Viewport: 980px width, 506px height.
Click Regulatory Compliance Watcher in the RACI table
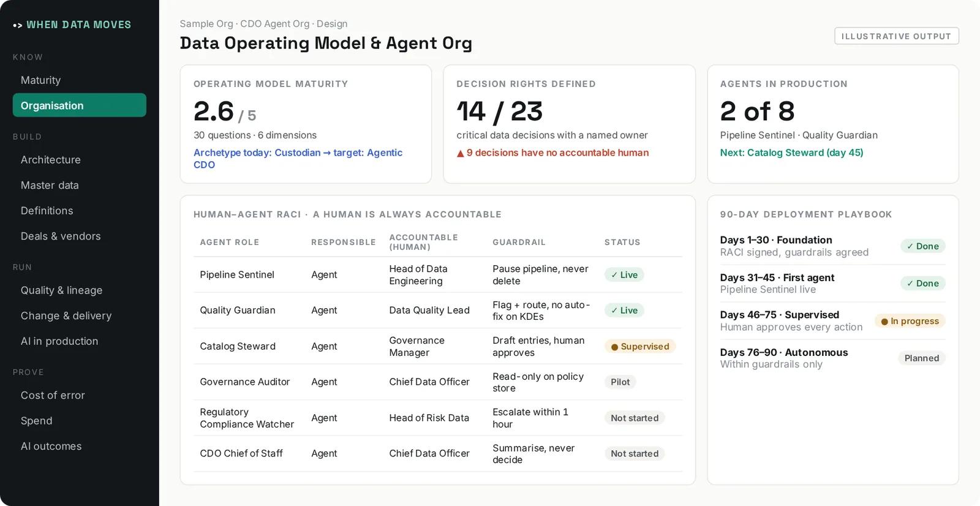247,418
